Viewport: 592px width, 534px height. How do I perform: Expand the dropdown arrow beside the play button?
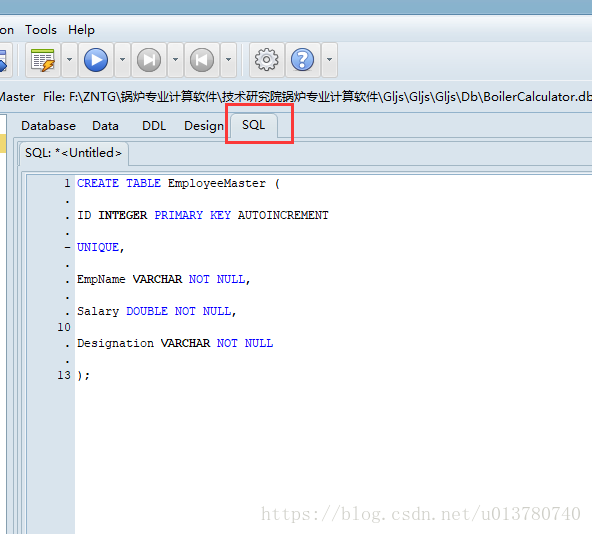click(x=122, y=60)
